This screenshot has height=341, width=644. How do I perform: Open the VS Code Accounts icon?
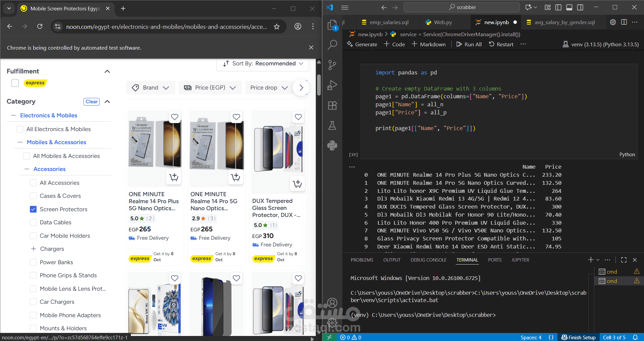[x=332, y=303]
